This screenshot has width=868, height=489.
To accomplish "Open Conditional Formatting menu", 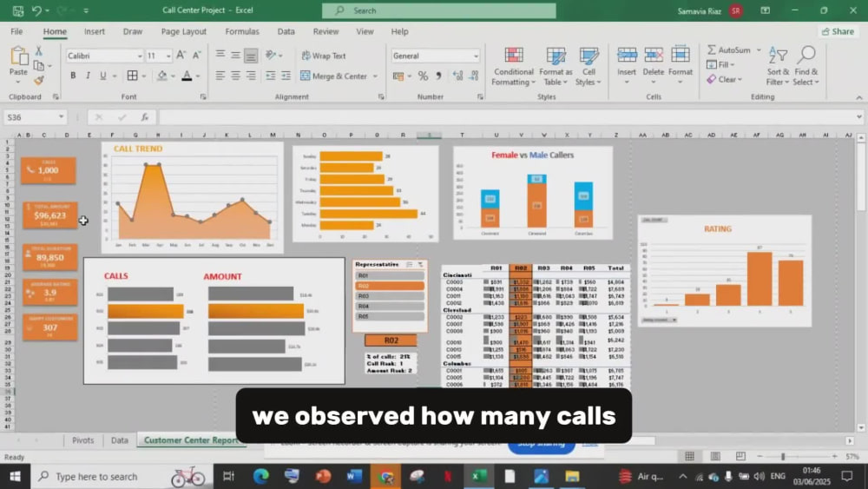I will tap(514, 67).
